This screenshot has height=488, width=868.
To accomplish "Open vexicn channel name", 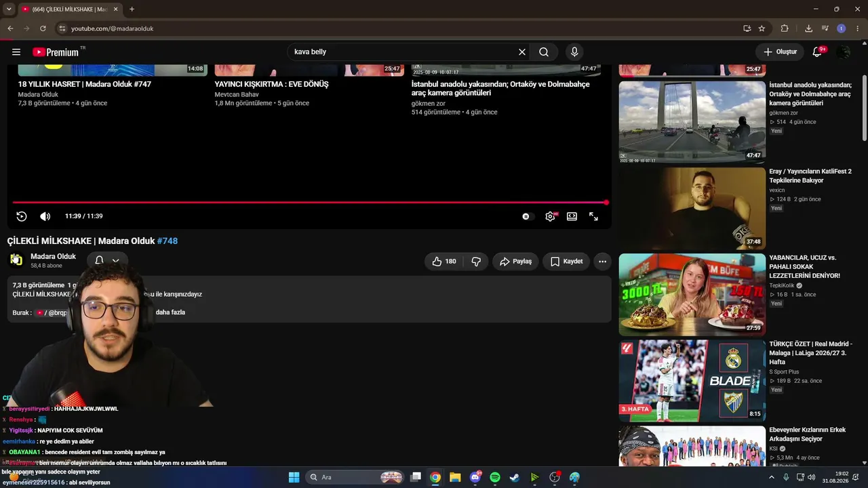I will 777,190.
